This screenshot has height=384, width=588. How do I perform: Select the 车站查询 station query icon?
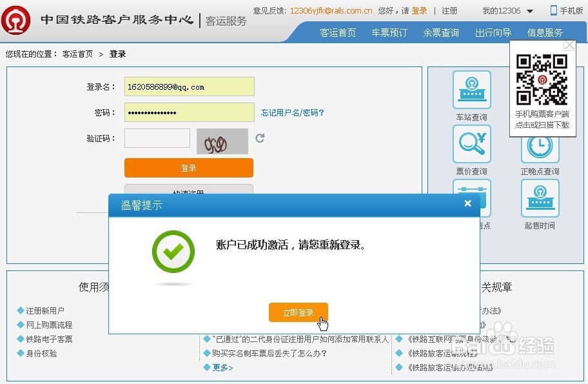471,90
